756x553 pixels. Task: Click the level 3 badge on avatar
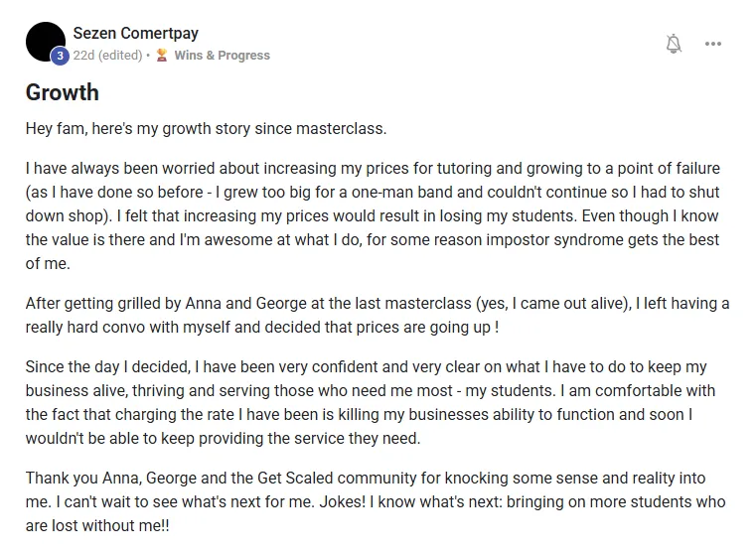(x=60, y=56)
